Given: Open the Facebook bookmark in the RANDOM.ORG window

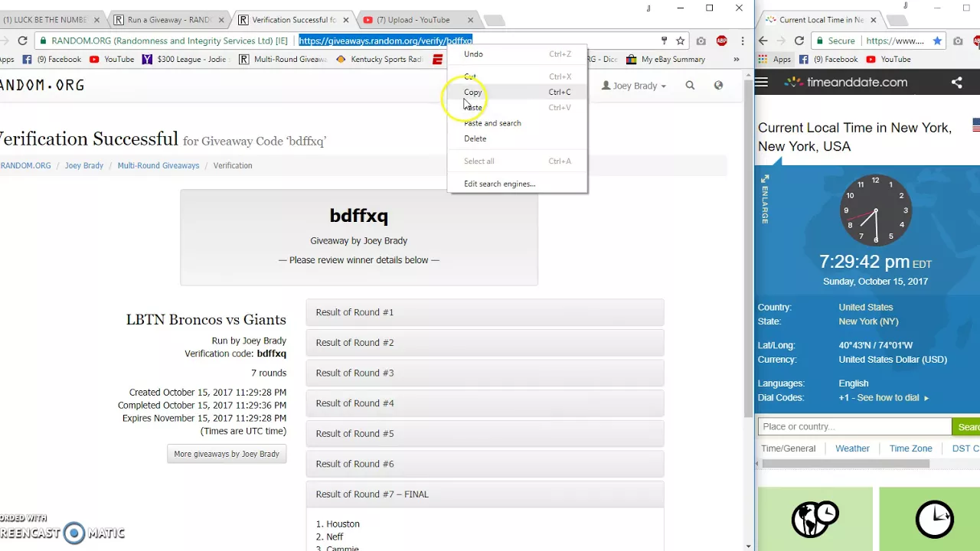Looking at the screenshot, I should pyautogui.click(x=51, y=59).
